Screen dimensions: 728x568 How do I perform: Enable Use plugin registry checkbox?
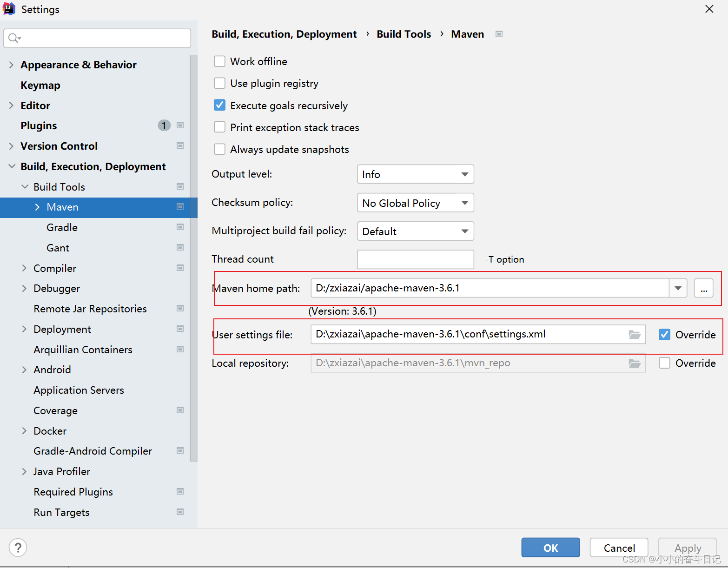pyautogui.click(x=219, y=83)
